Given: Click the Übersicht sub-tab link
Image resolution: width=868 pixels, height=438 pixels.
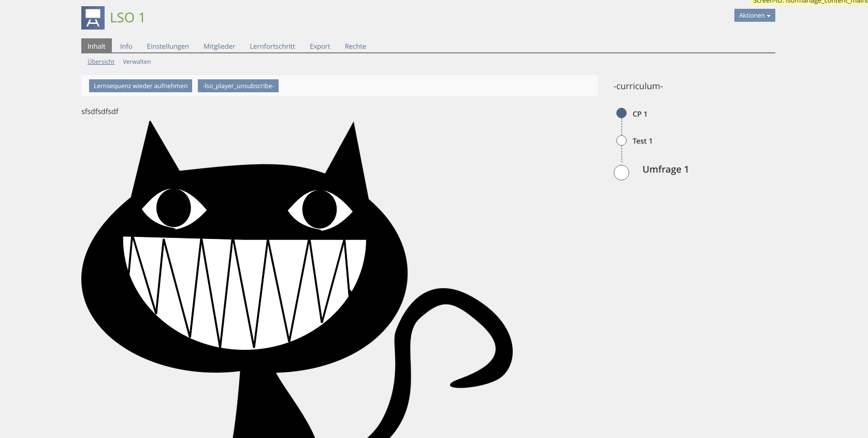Looking at the screenshot, I should click(101, 62).
